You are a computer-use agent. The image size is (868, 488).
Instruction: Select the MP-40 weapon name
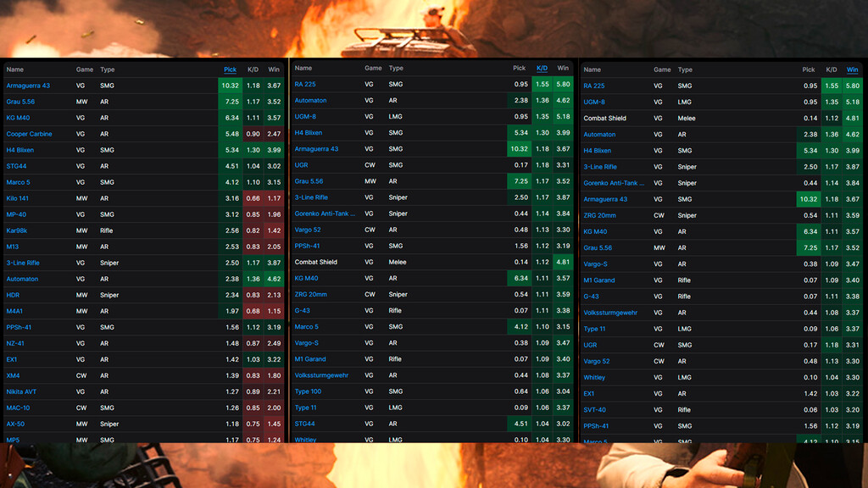(x=16, y=214)
